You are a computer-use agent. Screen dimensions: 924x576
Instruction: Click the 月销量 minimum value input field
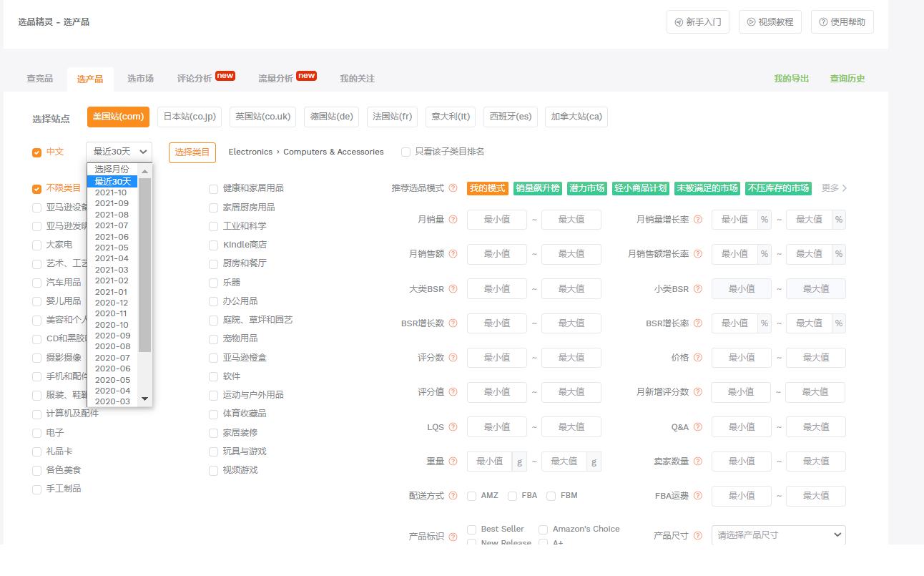coord(496,220)
